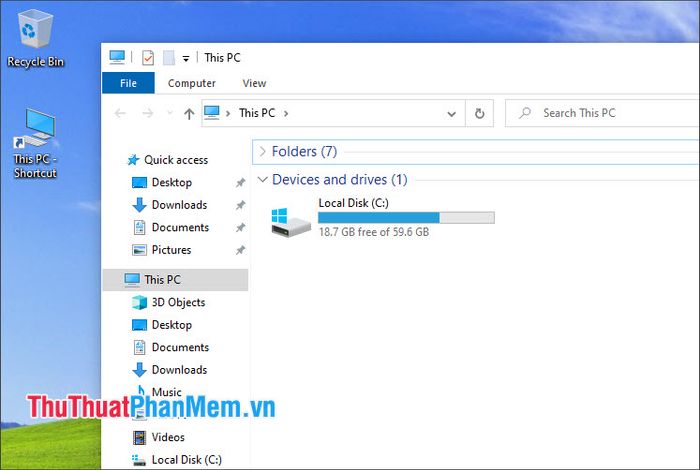Go forward with the Forward arrow
Image resolution: width=700 pixels, height=470 pixels.
click(x=147, y=113)
